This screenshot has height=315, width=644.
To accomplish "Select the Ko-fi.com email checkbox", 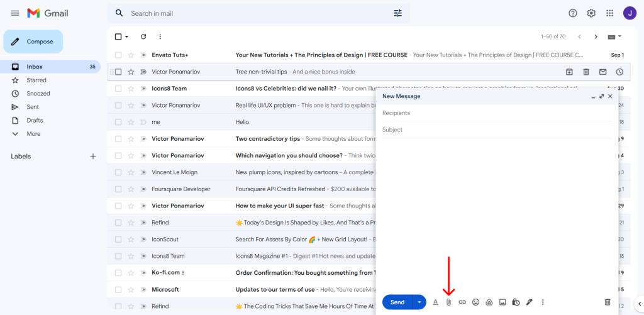I will tap(118, 273).
